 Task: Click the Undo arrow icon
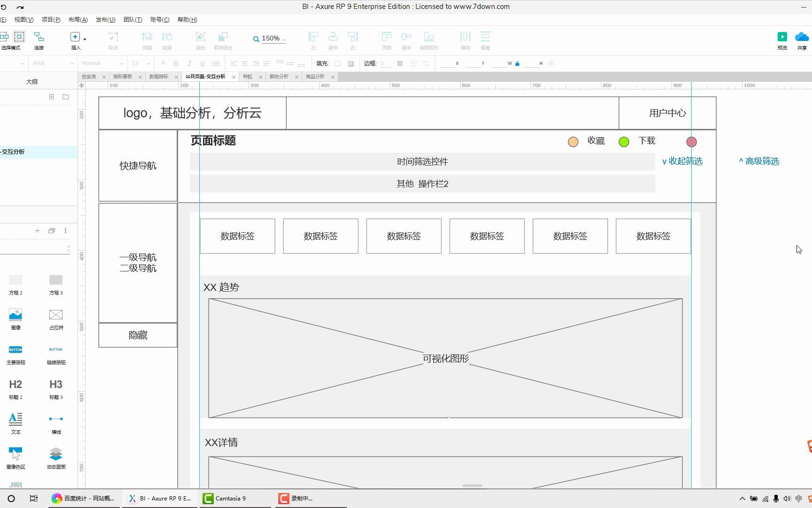pos(3,8)
